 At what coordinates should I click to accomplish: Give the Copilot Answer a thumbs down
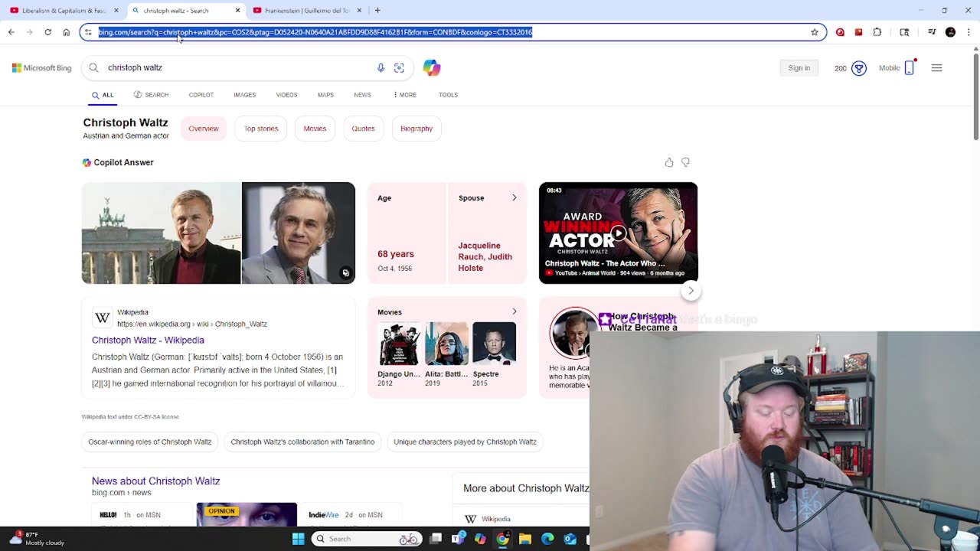686,162
